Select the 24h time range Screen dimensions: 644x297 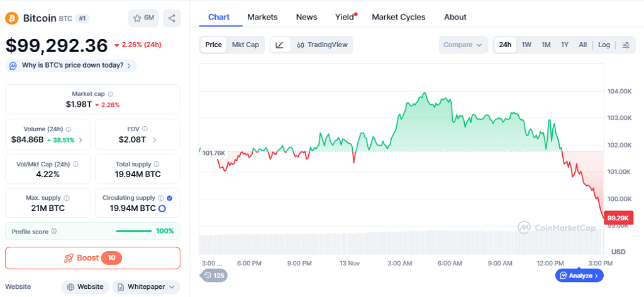(x=505, y=45)
